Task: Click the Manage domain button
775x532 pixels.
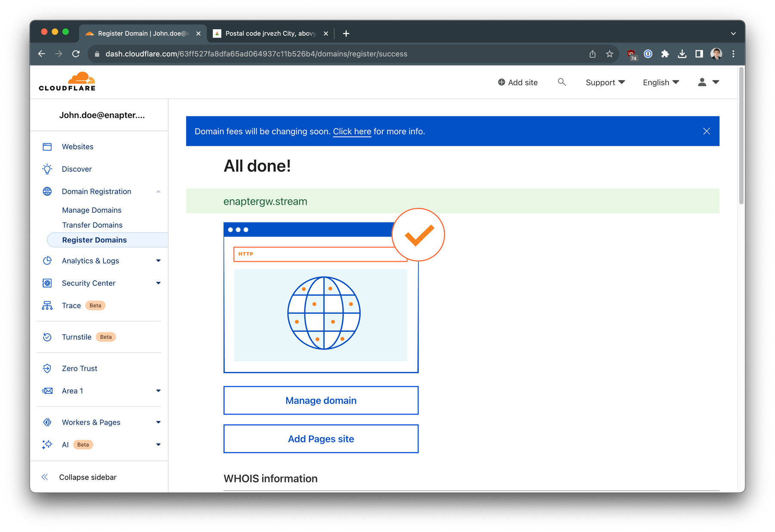Action: [x=321, y=400]
